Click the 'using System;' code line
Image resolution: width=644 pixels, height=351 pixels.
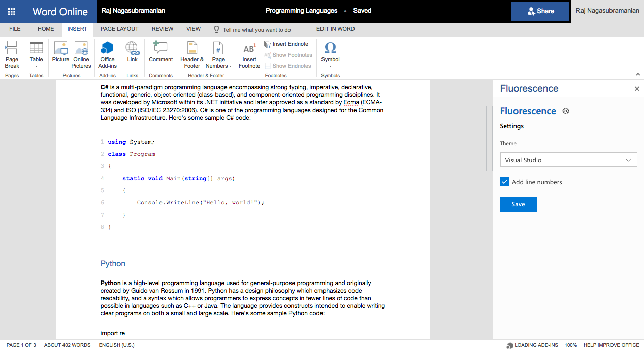(131, 142)
